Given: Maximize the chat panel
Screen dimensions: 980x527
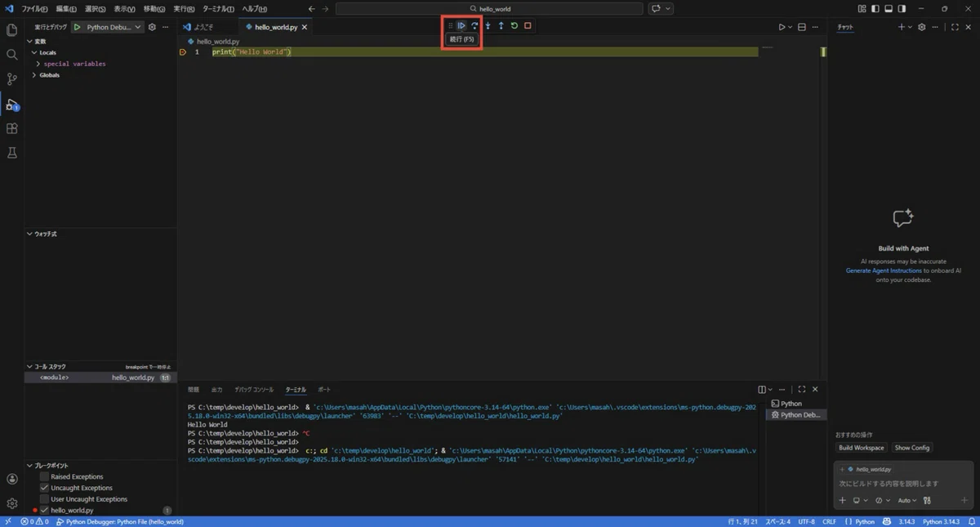Looking at the screenshot, I should tap(955, 27).
